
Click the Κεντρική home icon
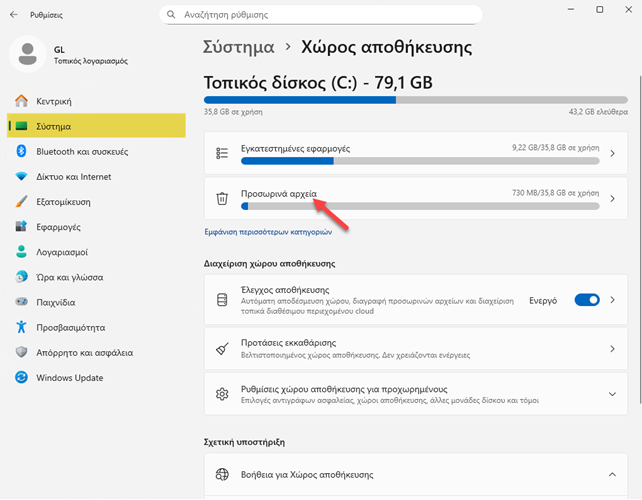[21, 101]
